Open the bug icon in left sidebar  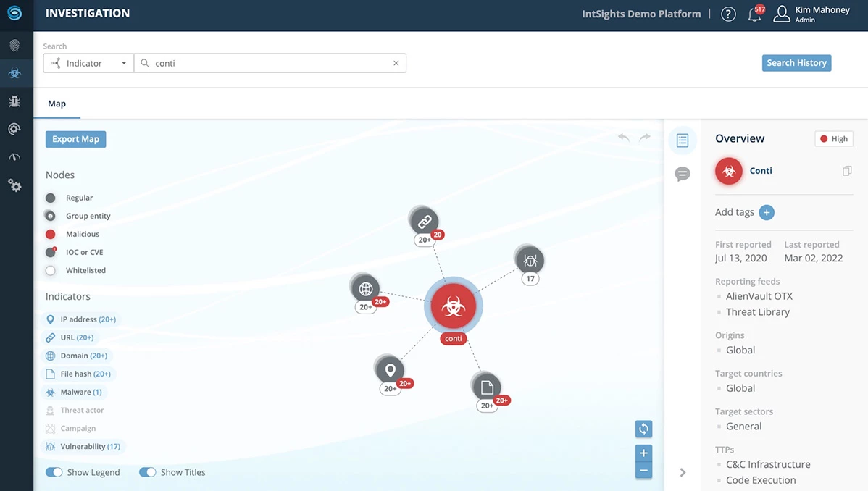click(14, 101)
